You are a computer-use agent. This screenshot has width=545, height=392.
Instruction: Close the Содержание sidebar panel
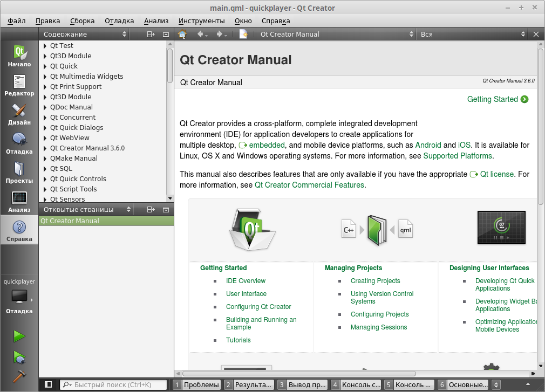166,34
